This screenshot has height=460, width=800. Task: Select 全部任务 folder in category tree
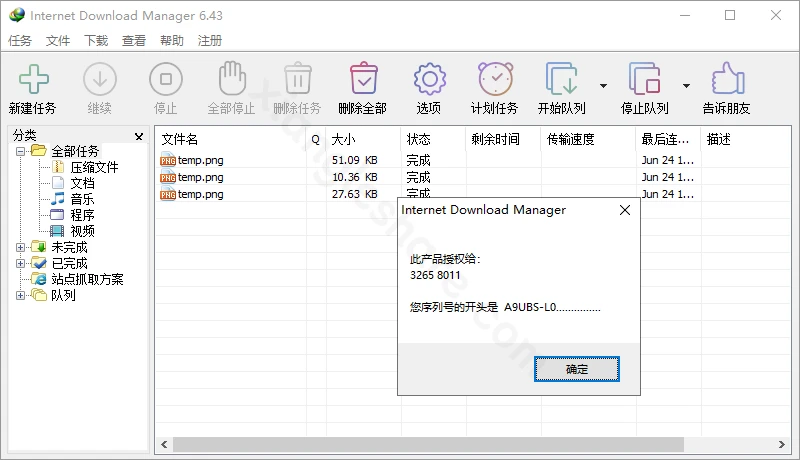pos(74,151)
